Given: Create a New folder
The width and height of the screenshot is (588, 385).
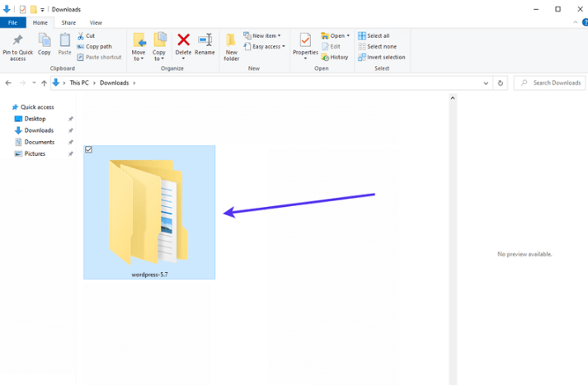Looking at the screenshot, I should (x=232, y=47).
